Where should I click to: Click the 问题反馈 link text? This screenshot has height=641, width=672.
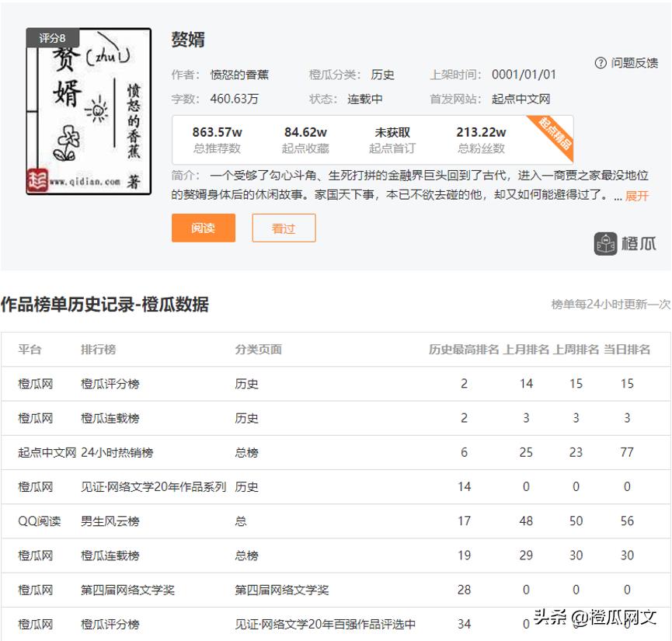click(x=634, y=63)
